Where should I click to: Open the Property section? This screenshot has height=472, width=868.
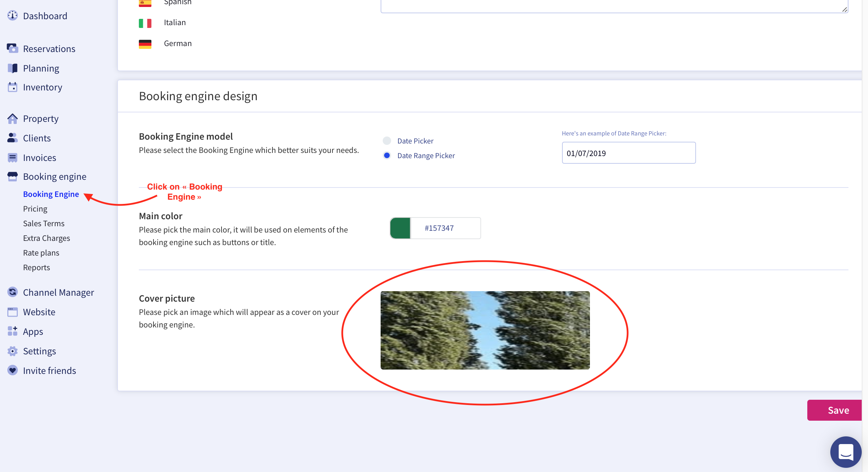point(41,119)
